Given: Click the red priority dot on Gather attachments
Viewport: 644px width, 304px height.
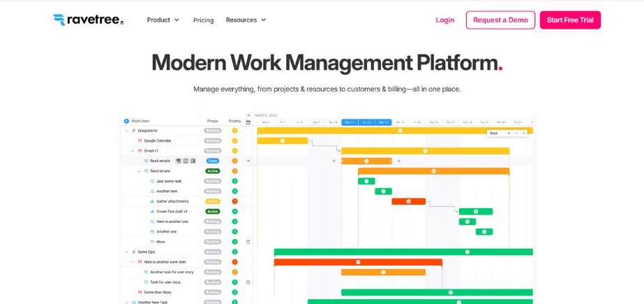Looking at the screenshot, I should coord(235,201).
